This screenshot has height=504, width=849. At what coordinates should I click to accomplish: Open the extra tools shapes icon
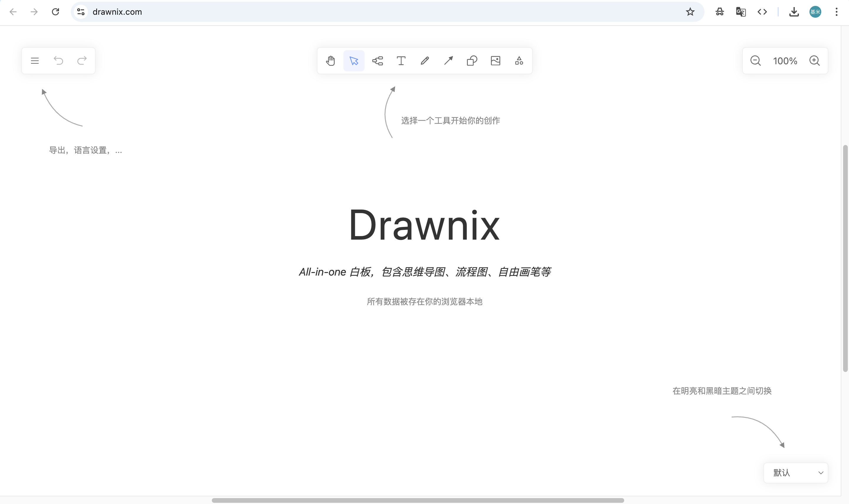point(519,61)
